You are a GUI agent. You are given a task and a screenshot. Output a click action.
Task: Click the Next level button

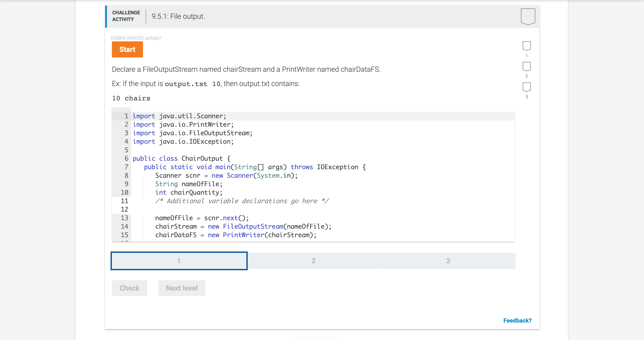(182, 288)
